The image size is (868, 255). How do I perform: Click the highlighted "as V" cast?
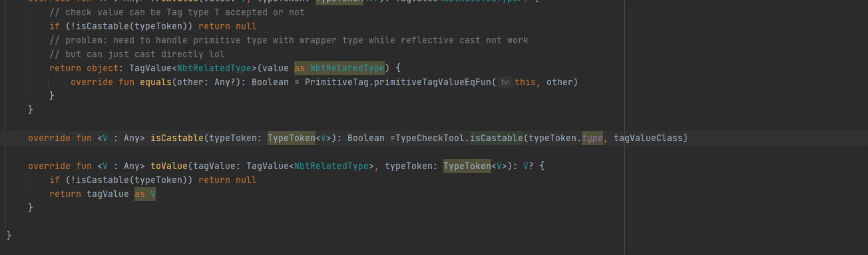pos(145,194)
